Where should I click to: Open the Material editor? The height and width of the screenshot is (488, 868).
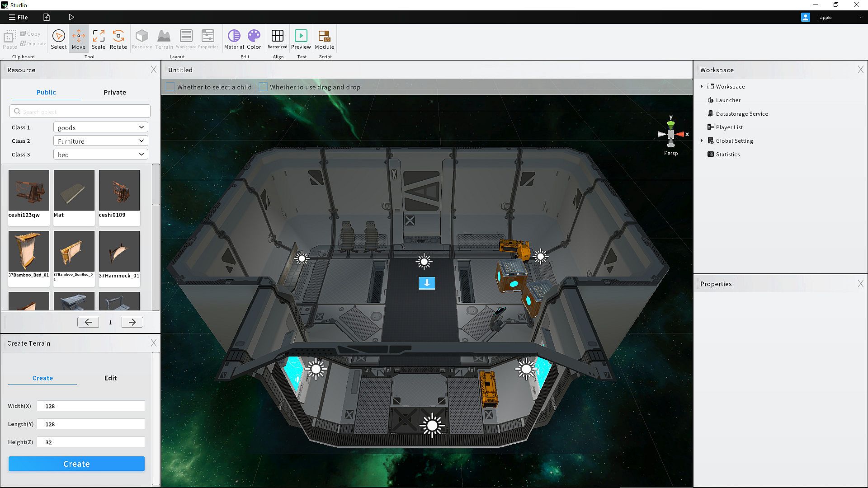coord(234,39)
